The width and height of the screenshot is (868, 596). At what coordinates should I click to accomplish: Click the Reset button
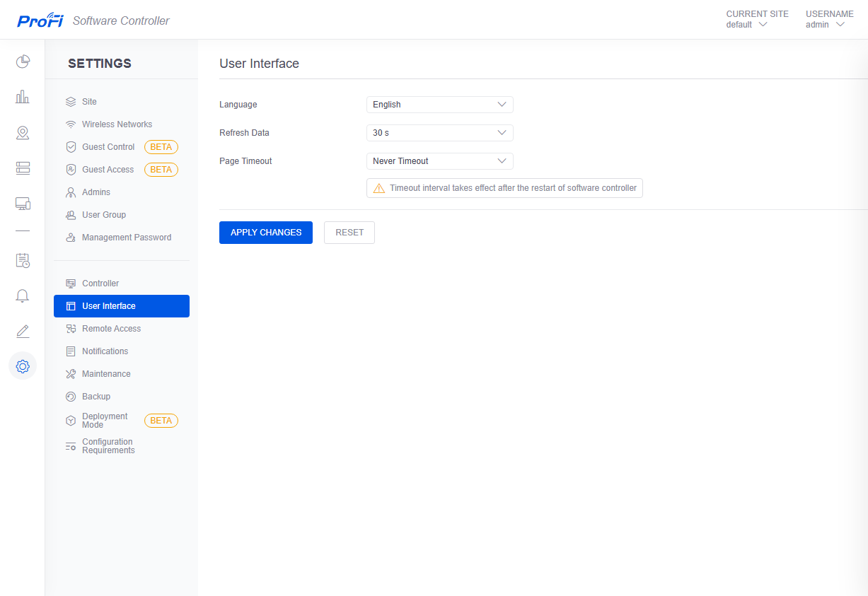tap(349, 233)
